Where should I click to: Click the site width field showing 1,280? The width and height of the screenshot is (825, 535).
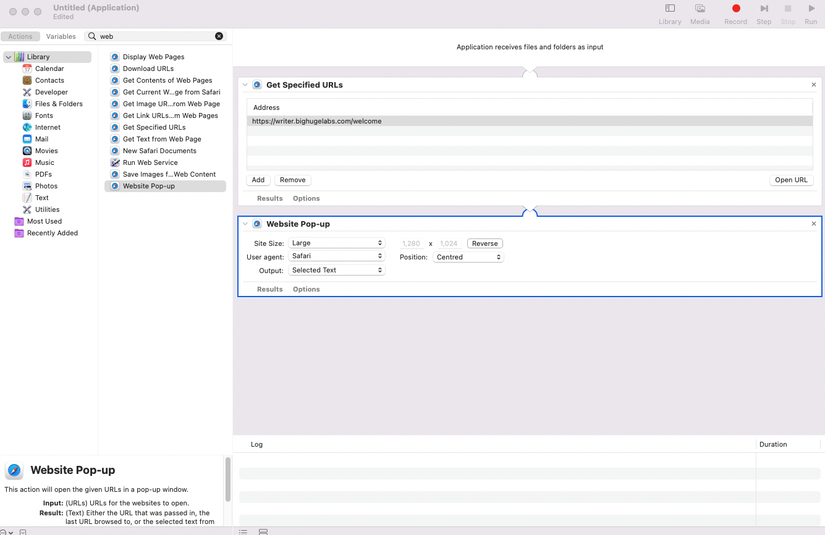click(x=411, y=244)
